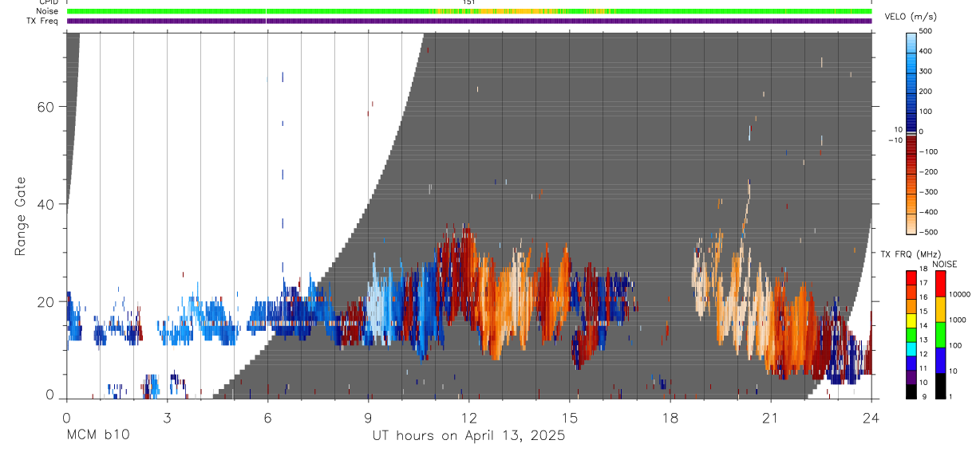This screenshot has width=980, height=452.
Task: Click the yellow segment of the TX FRQ color bar
Action: pyautogui.click(x=911, y=319)
